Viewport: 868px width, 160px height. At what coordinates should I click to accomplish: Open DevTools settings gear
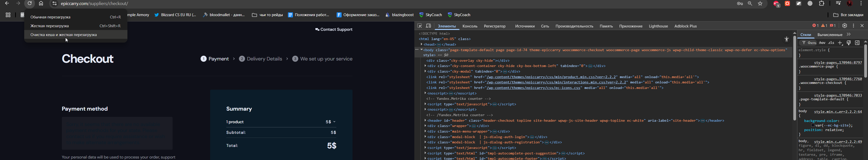pyautogui.click(x=845, y=26)
